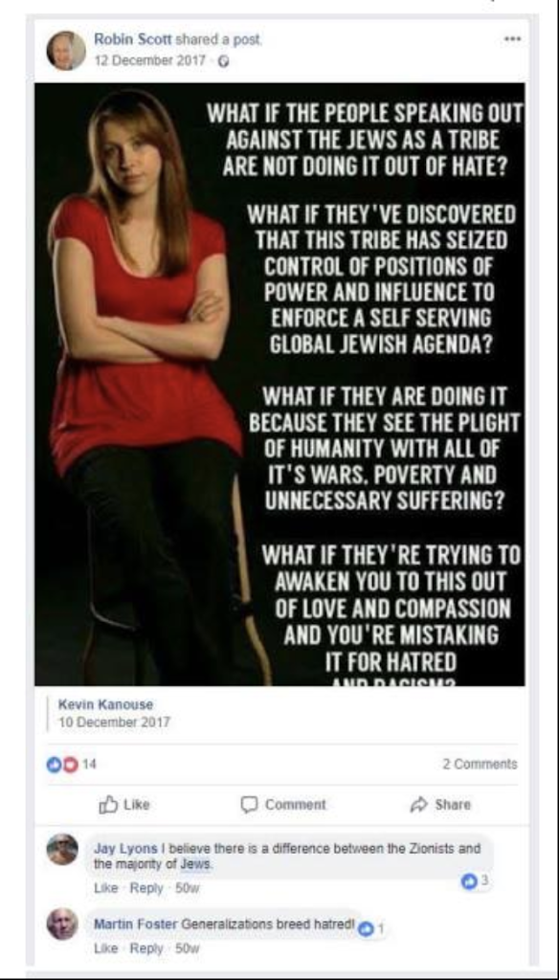The image size is (559, 980).
Task: Click the public audience globe icon
Action: coord(217,62)
